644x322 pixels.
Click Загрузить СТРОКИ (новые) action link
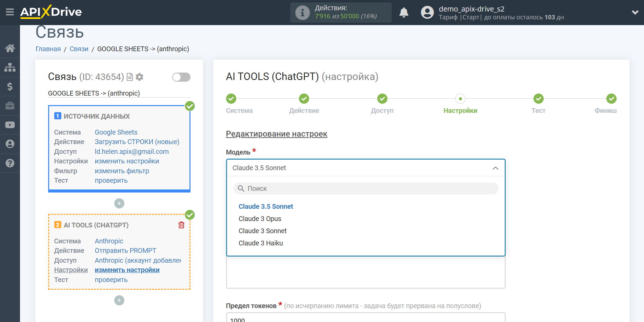pyautogui.click(x=137, y=142)
